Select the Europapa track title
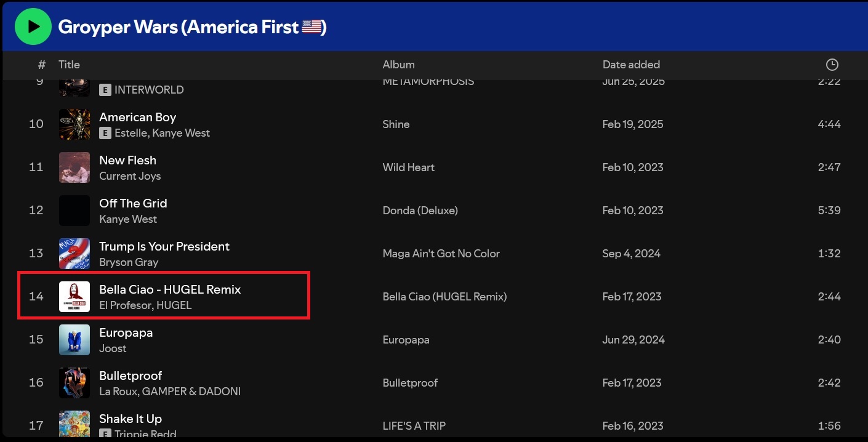This screenshot has height=442, width=868. click(x=126, y=332)
